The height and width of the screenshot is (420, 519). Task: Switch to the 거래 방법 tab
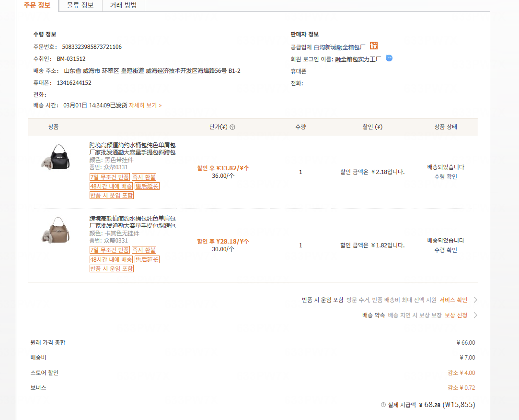tap(123, 5)
